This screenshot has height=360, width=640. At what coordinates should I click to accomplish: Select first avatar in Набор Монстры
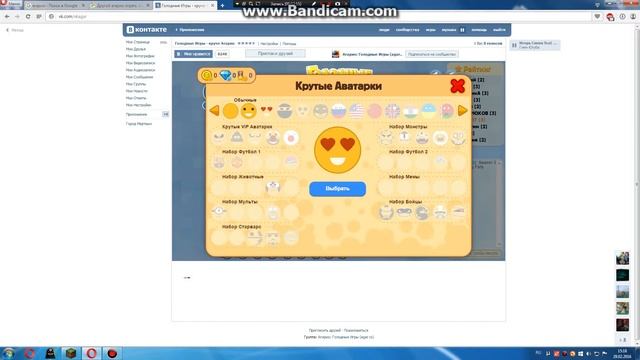click(x=386, y=138)
